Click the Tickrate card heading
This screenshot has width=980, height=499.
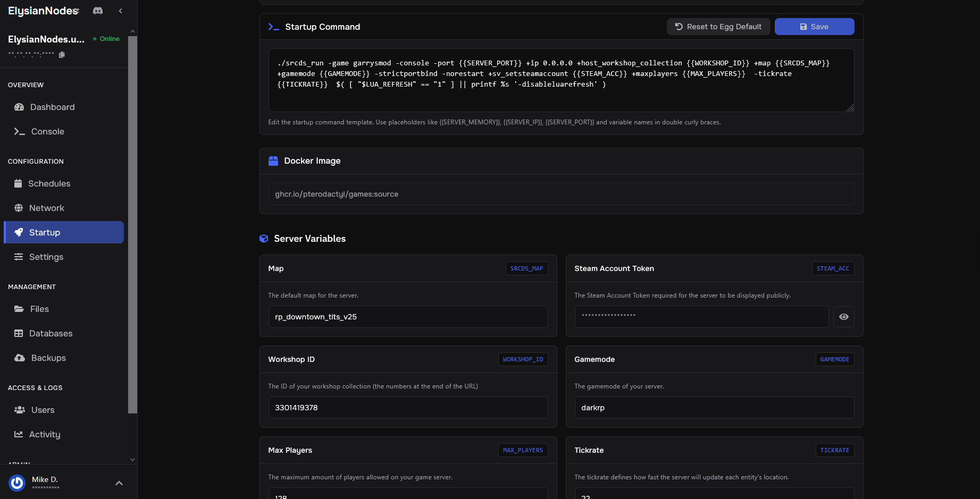(589, 450)
